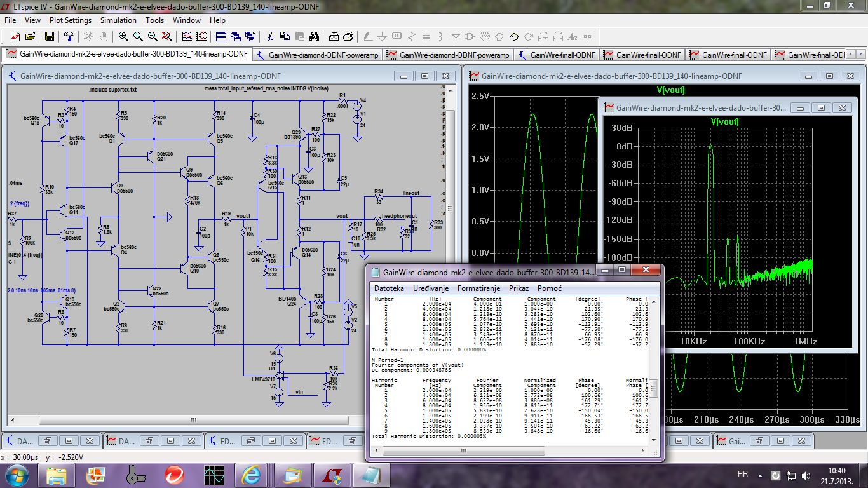The height and width of the screenshot is (488, 868).
Task: Click the Place Ground symbol icon
Action: coord(382,36)
